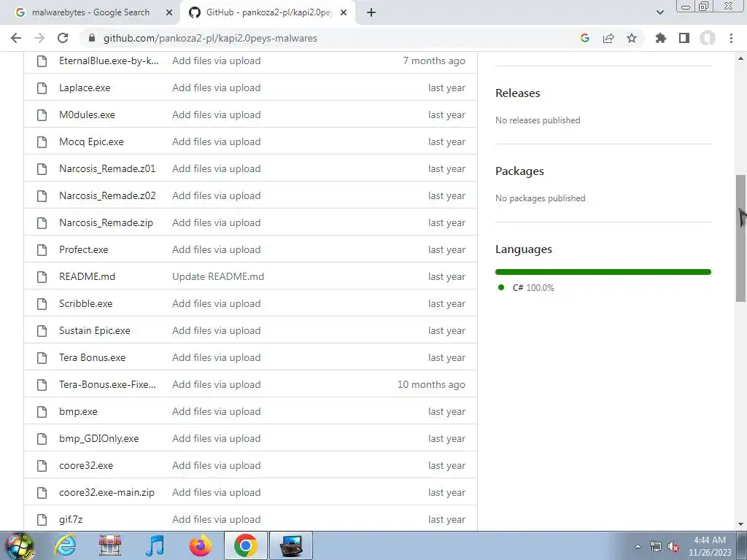Open the Chrome profile avatar
The image size is (747, 560).
tap(708, 38)
